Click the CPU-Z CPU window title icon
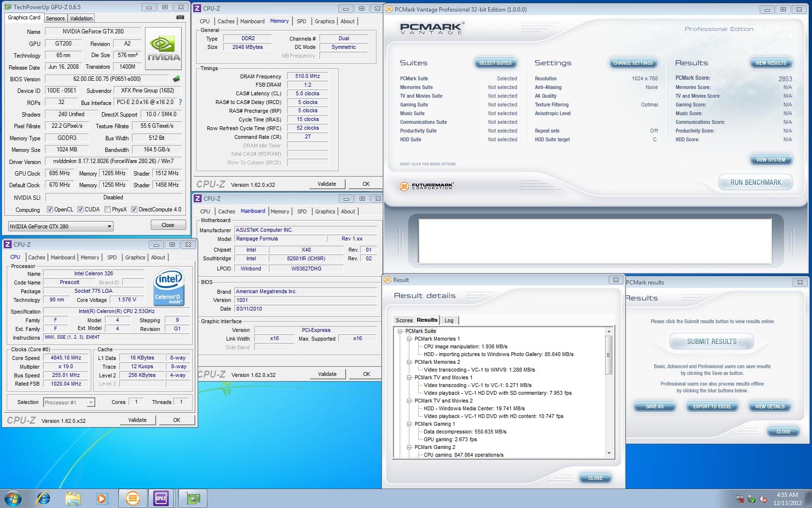Viewport: 812px width, 508px height. 8,244
